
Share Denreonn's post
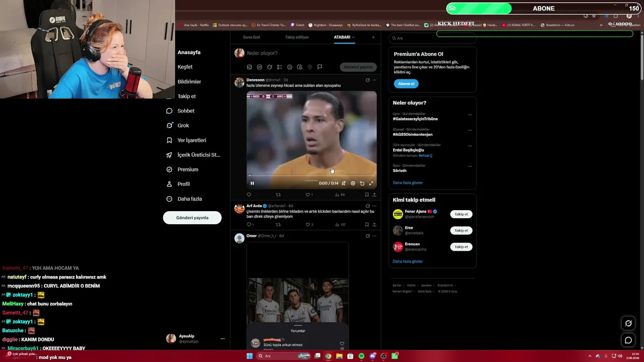[x=374, y=195]
